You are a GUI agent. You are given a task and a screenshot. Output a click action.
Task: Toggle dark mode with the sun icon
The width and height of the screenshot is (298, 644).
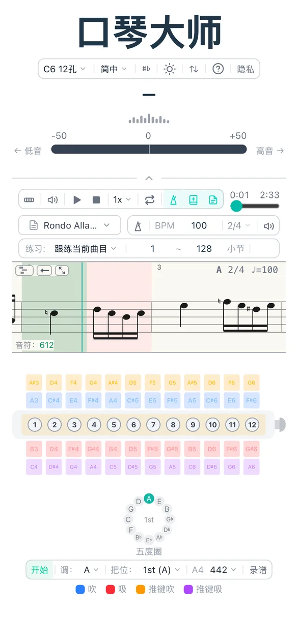pos(169,69)
